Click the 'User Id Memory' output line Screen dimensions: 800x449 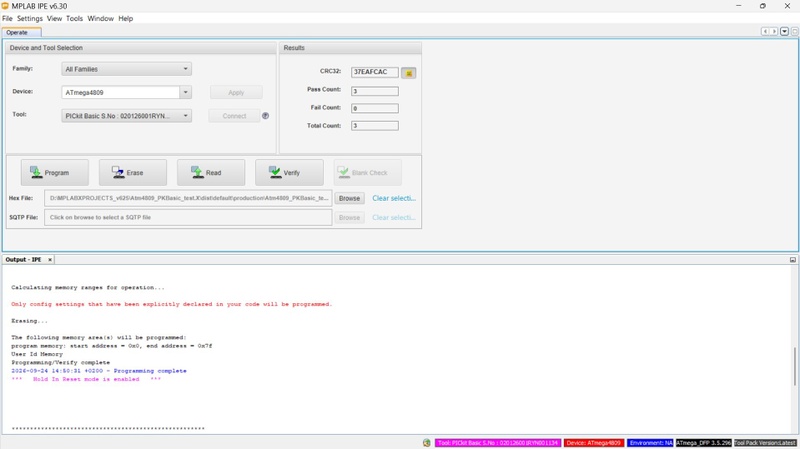click(37, 354)
